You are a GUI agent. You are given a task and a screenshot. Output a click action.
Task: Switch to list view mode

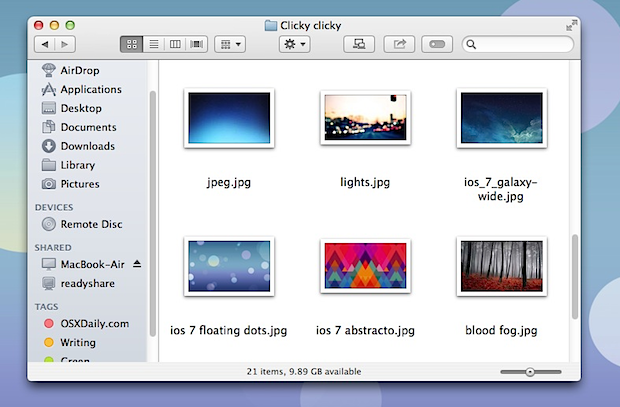click(x=153, y=44)
